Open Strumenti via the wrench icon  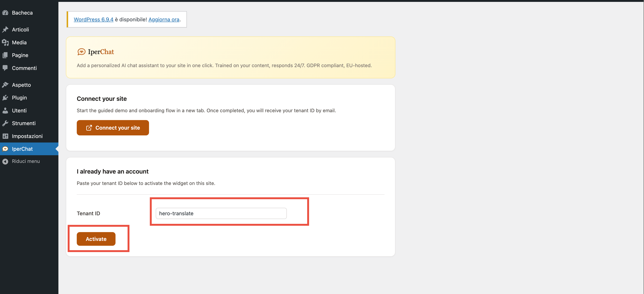[x=5, y=123]
